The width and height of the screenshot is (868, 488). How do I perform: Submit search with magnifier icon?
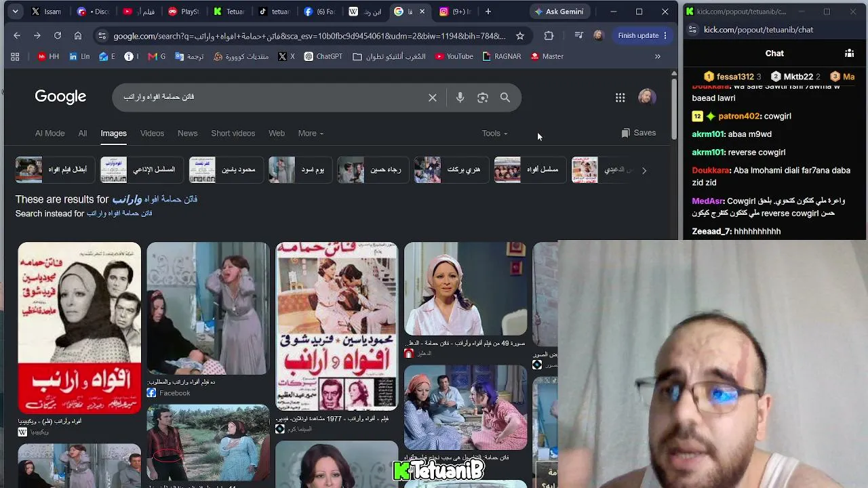coord(505,98)
